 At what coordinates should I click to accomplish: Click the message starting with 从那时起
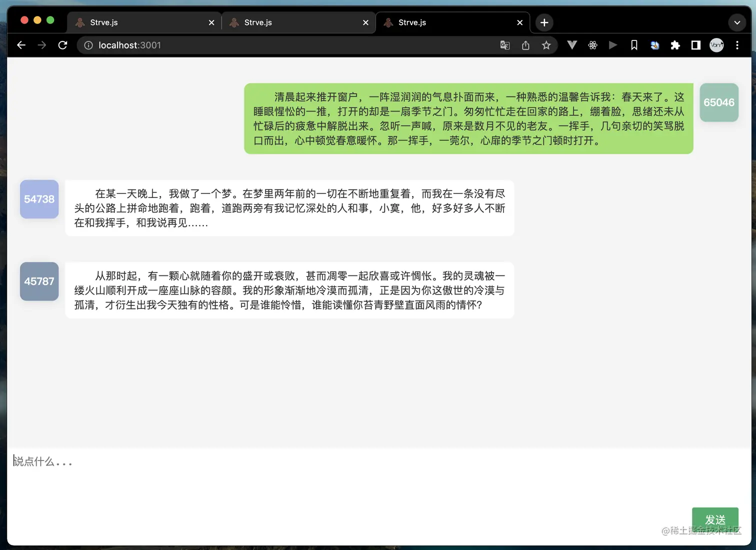click(x=289, y=290)
